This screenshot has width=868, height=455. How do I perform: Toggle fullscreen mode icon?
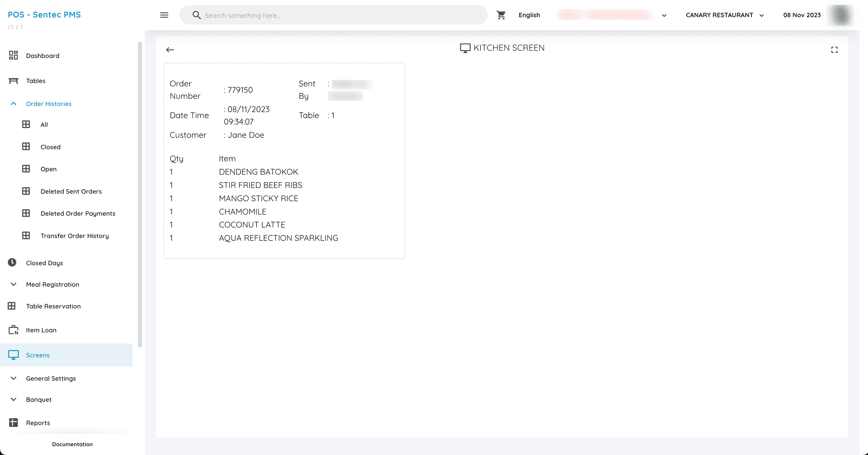point(834,50)
